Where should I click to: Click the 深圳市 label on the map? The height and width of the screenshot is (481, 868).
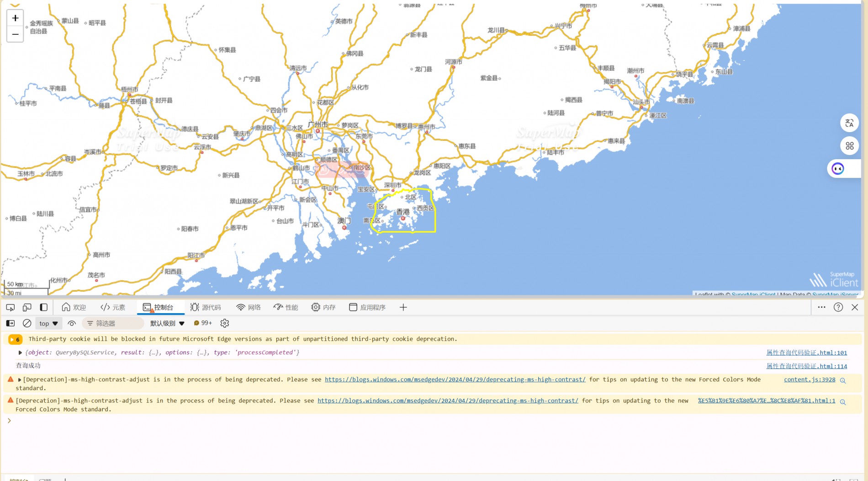tap(392, 185)
